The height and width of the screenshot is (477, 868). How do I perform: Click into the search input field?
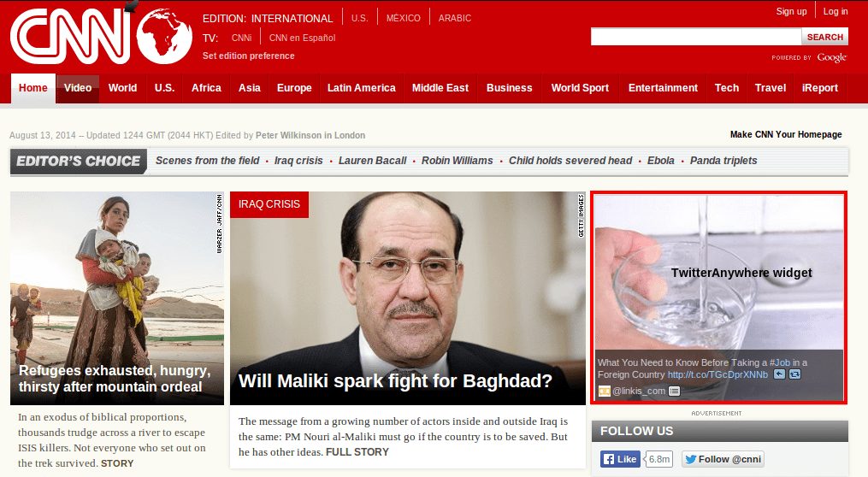(696, 37)
